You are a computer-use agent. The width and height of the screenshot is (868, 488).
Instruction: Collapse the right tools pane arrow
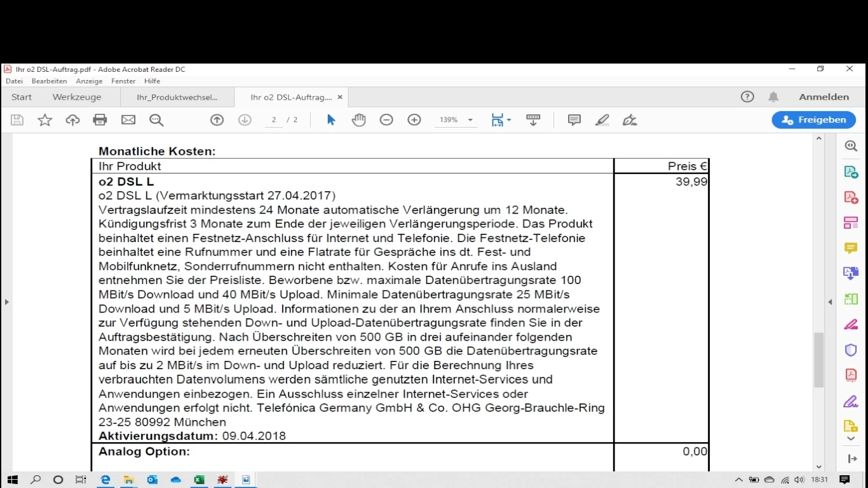(x=830, y=302)
